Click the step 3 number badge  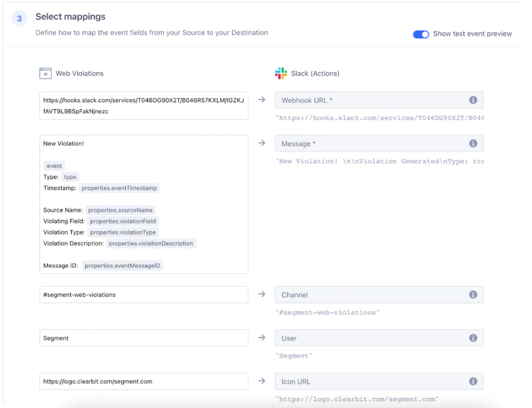(19, 19)
